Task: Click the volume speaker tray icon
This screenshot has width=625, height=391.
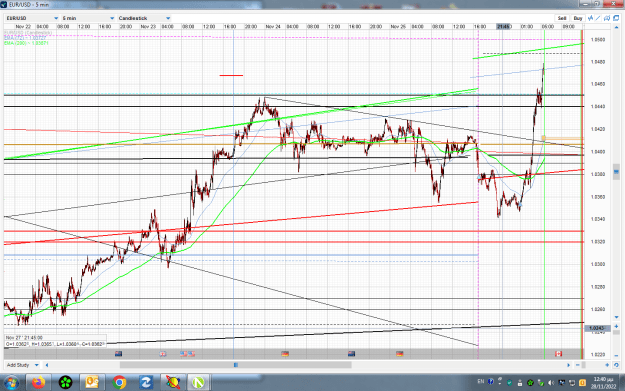Action: tap(551, 383)
